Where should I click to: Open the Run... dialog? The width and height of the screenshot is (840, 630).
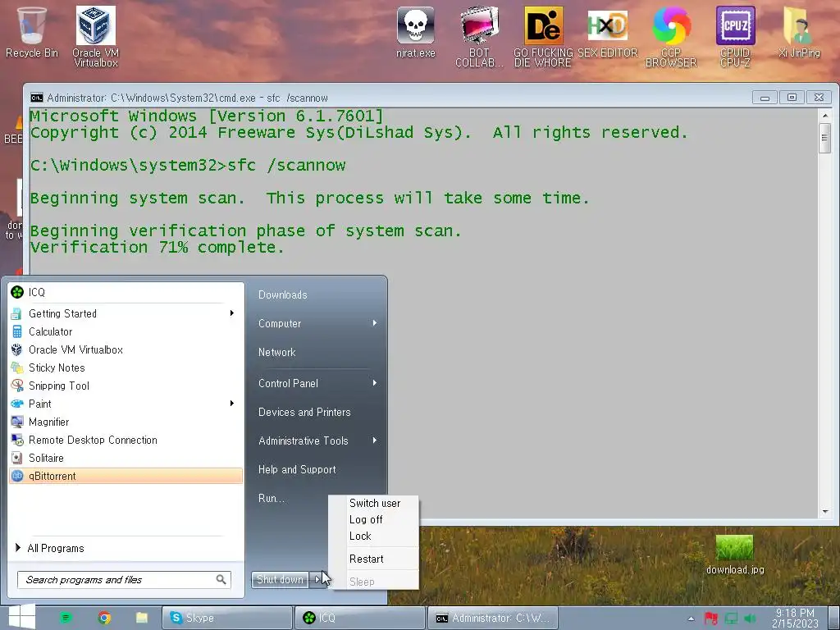(272, 498)
